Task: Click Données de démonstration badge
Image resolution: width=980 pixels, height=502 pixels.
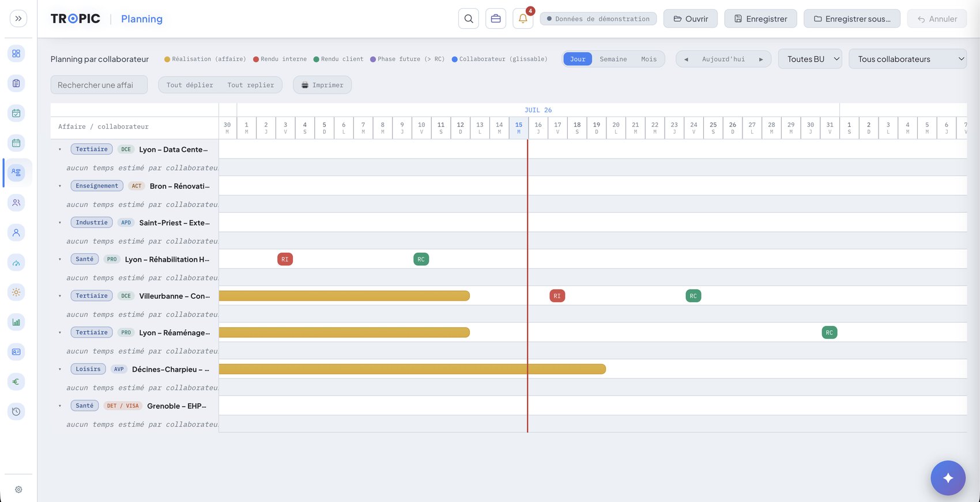Action: coord(598,18)
